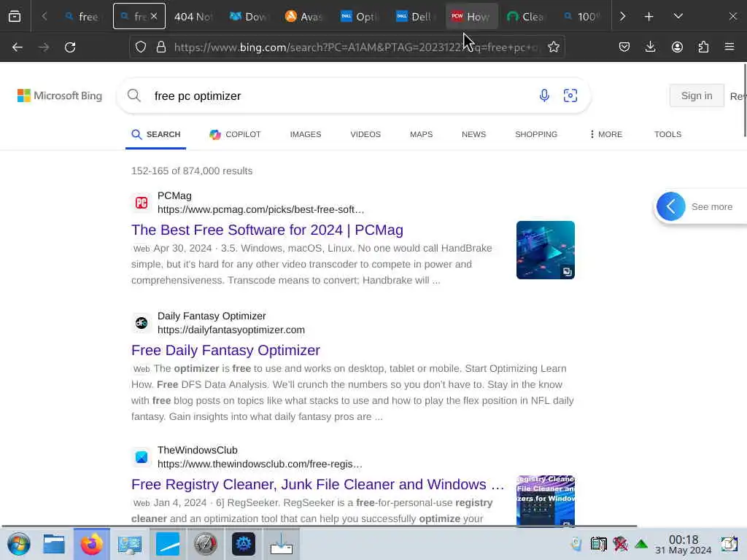747x560 pixels.
Task: Switch to the 'Dell' tab
Action: [x=415, y=17]
